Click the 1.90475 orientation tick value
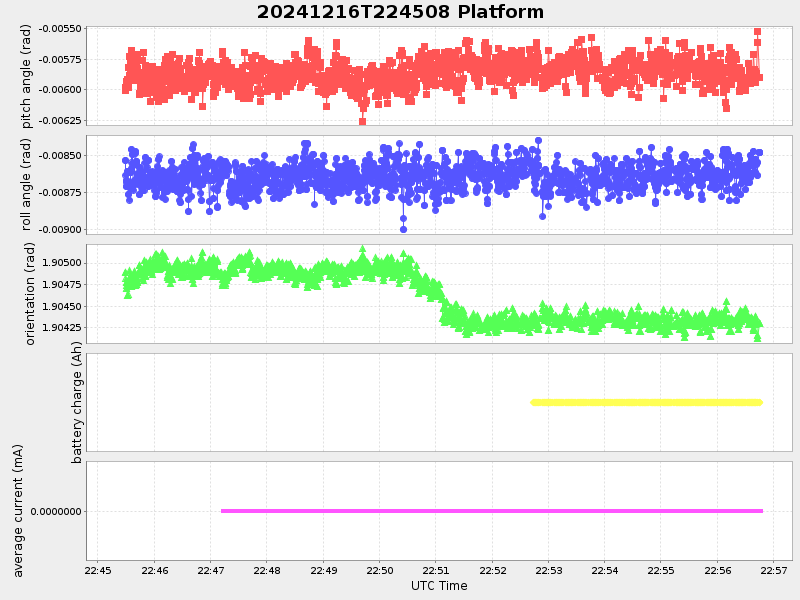 tap(62, 285)
